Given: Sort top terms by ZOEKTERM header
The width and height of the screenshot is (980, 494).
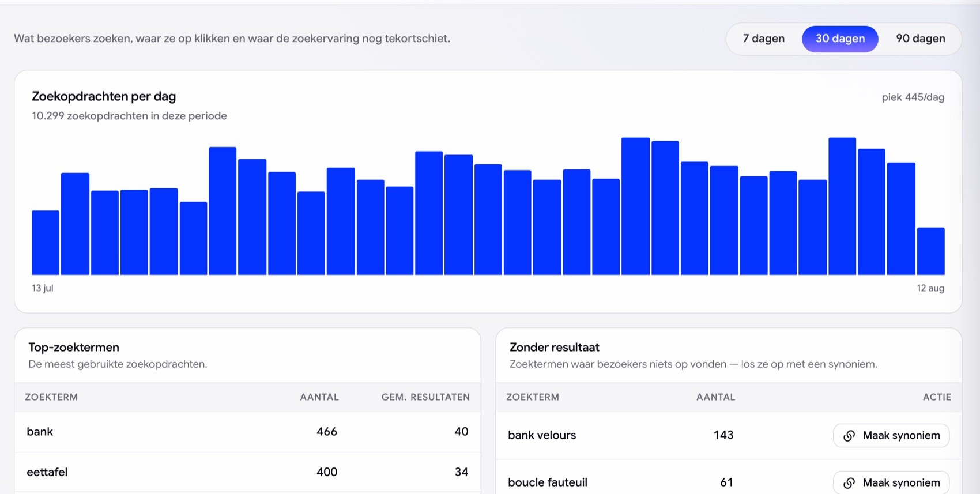Looking at the screenshot, I should tap(51, 397).
